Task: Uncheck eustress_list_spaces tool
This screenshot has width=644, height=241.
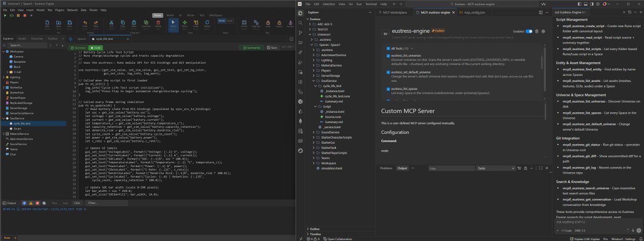Action: pos(388,89)
